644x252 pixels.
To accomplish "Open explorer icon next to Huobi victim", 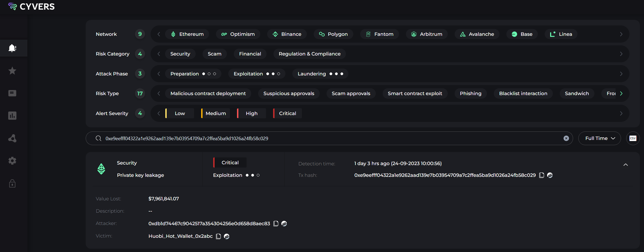I will click(227, 236).
